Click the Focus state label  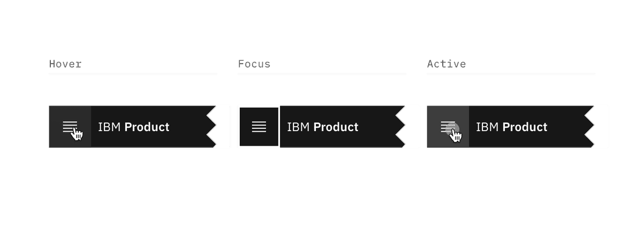pyautogui.click(x=254, y=64)
